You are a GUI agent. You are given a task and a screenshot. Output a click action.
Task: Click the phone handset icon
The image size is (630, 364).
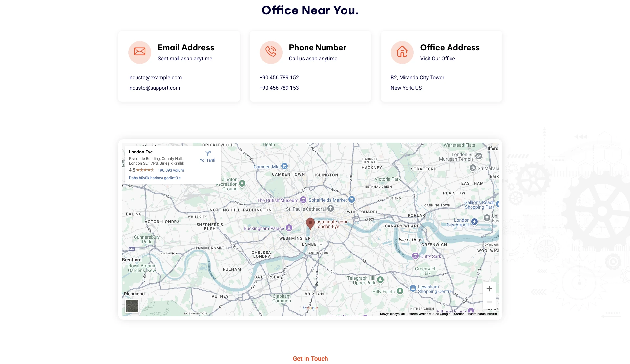point(271,52)
